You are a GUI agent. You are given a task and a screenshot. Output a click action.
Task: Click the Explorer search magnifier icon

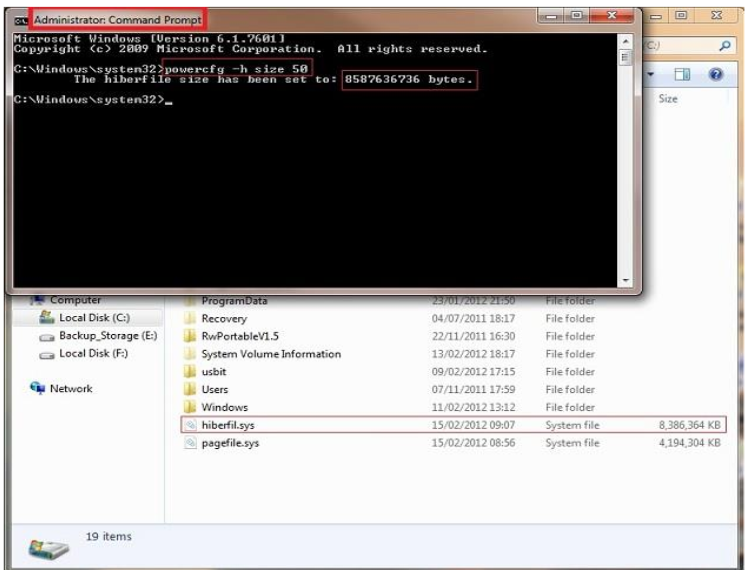725,46
